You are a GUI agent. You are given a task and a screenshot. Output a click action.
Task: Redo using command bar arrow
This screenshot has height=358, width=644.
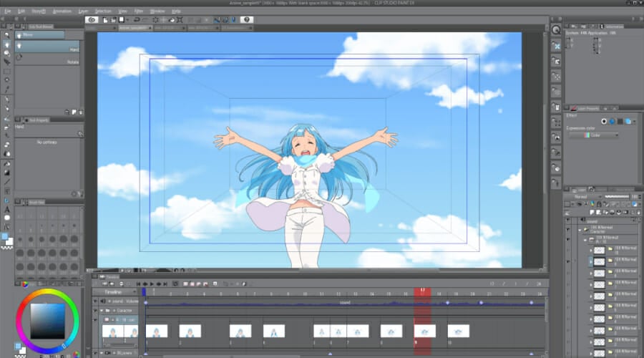[145, 20]
